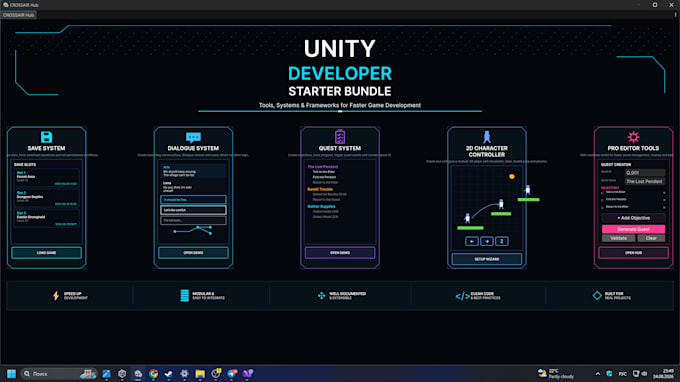
Task: Click the Validate button
Action: pos(618,238)
